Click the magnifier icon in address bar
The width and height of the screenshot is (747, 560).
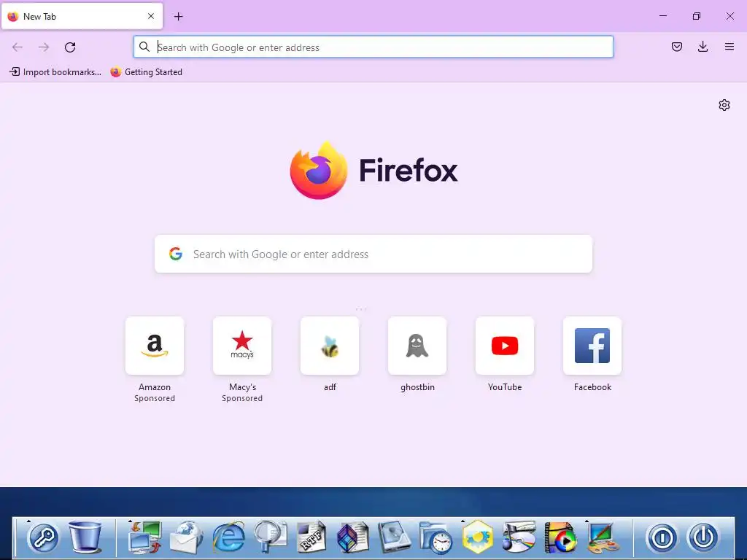144,47
